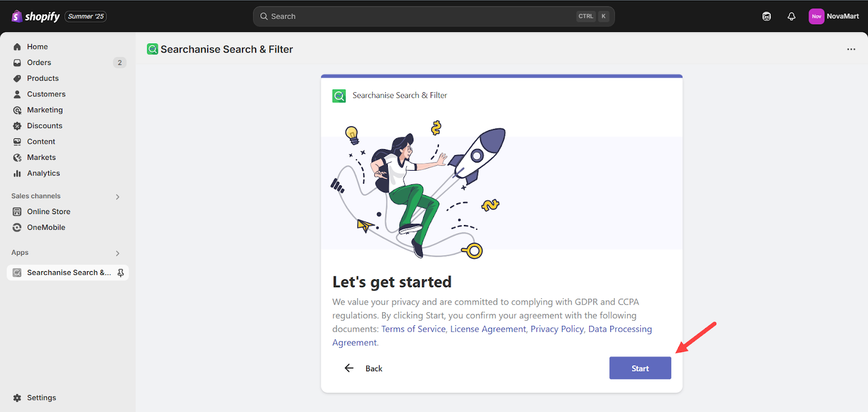868x412 pixels.
Task: Click the Shopify logo in header
Action: [36, 16]
